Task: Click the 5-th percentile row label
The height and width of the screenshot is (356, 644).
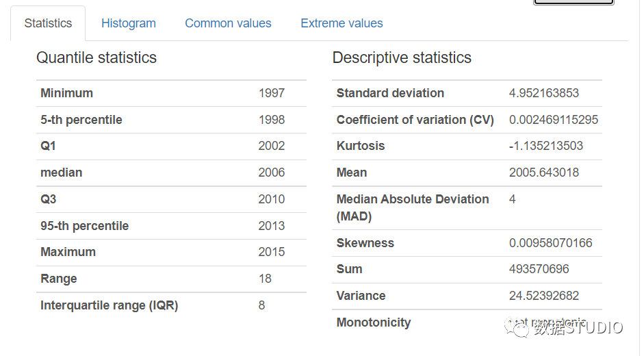Action: [x=81, y=120]
